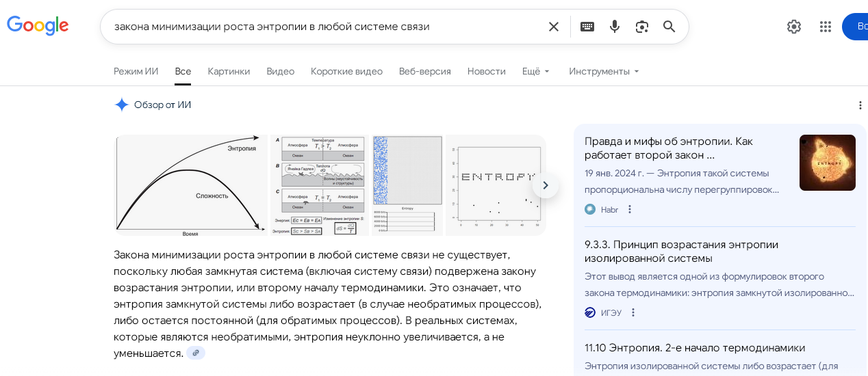
Task: Expand the Инструменты dropdown
Action: tap(604, 71)
